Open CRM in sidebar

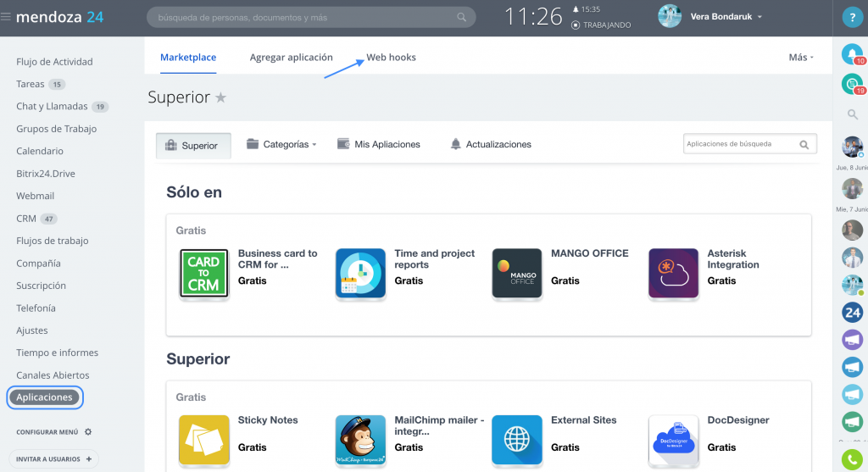26,219
